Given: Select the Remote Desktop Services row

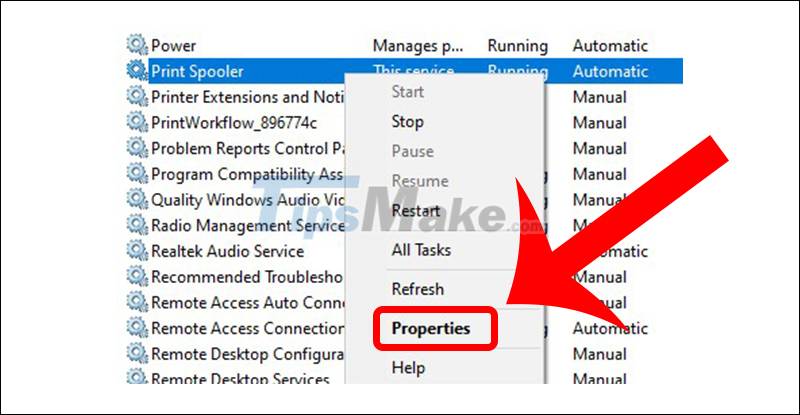Looking at the screenshot, I should pos(240,380).
